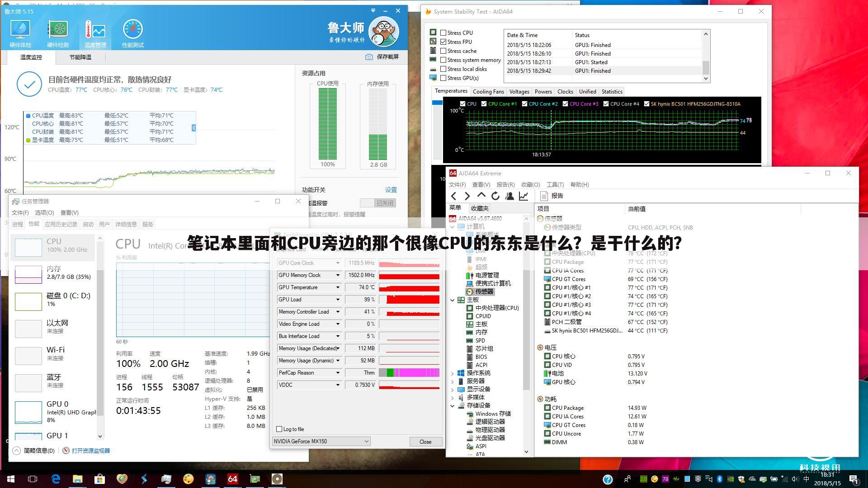The image size is (868, 488).
Task: Click AIDA64 user profile icon
Action: click(x=509, y=196)
